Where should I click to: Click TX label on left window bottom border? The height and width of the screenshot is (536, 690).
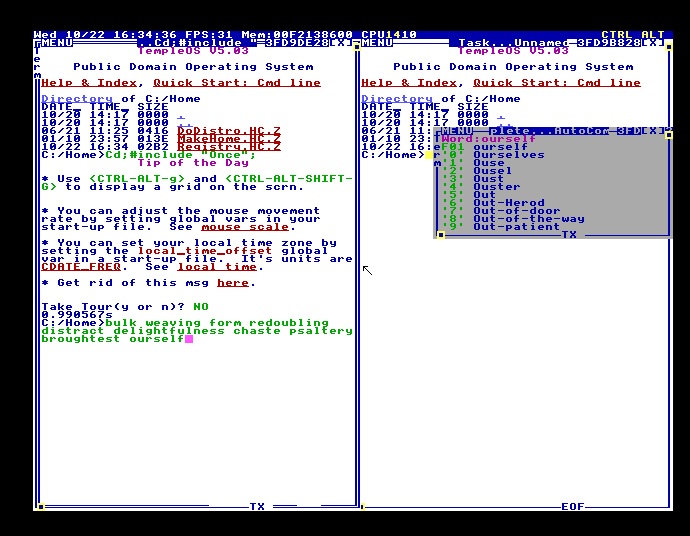point(257,507)
